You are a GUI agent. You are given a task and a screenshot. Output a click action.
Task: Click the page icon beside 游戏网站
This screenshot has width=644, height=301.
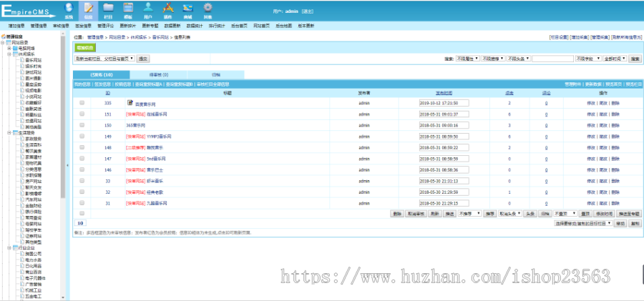pyautogui.click(x=22, y=72)
